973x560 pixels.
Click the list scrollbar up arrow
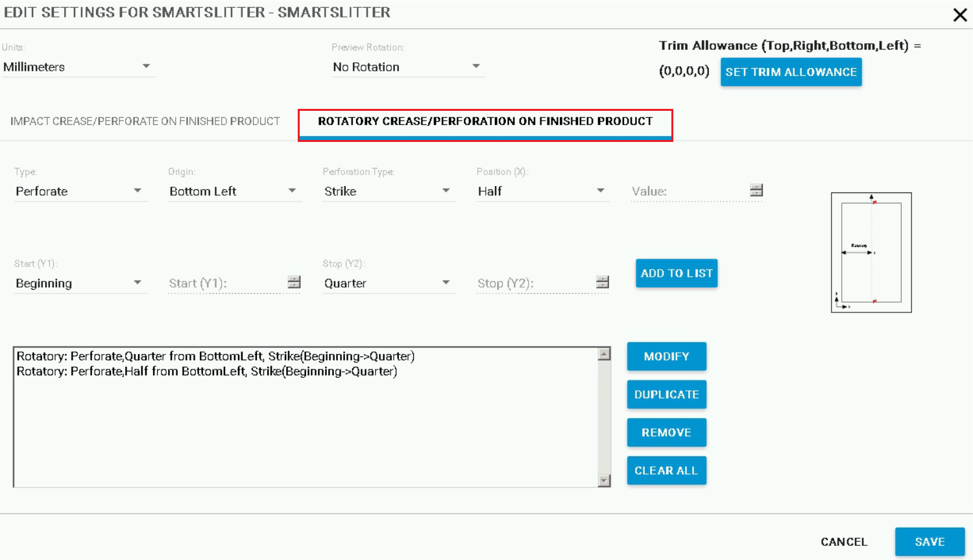605,354
